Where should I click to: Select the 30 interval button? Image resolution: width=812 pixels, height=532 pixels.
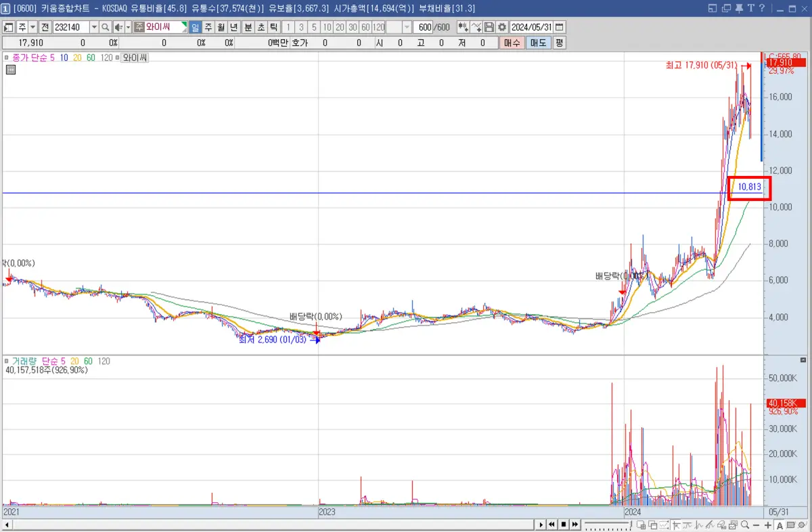[x=353, y=27]
